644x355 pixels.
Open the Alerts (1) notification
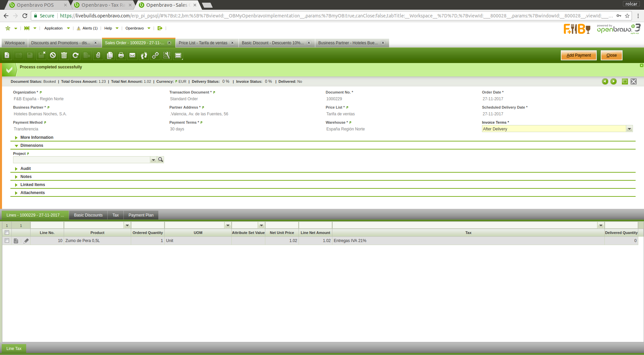(x=87, y=28)
